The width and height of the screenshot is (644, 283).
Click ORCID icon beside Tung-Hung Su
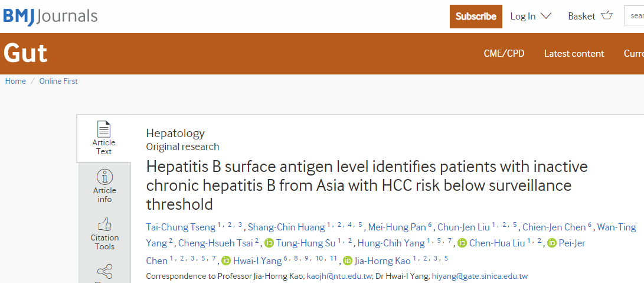click(x=269, y=243)
